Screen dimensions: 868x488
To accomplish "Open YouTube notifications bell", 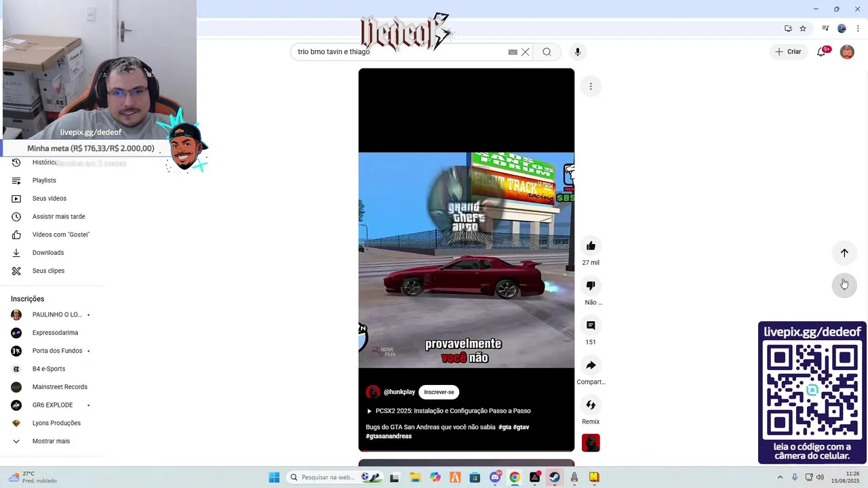I will (821, 52).
